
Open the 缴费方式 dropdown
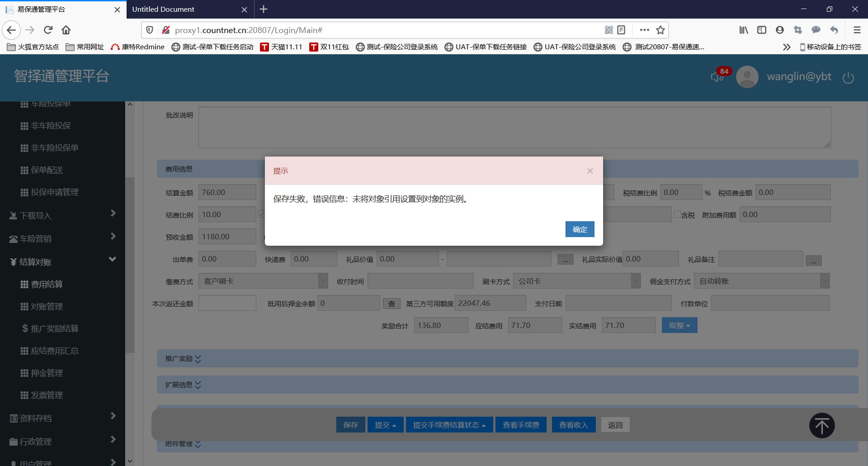click(264, 281)
